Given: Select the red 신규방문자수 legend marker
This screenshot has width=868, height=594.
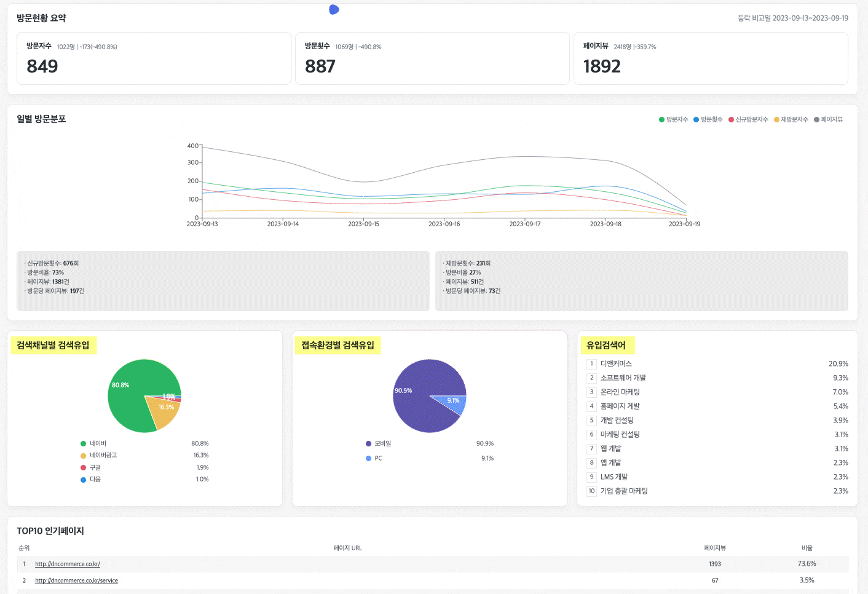Looking at the screenshot, I should [730, 119].
